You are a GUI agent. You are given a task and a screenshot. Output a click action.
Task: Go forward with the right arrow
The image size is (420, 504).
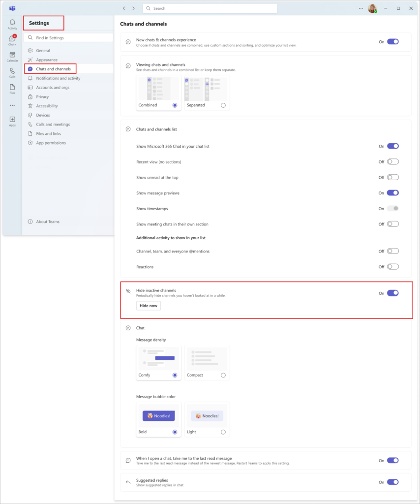coord(134,8)
